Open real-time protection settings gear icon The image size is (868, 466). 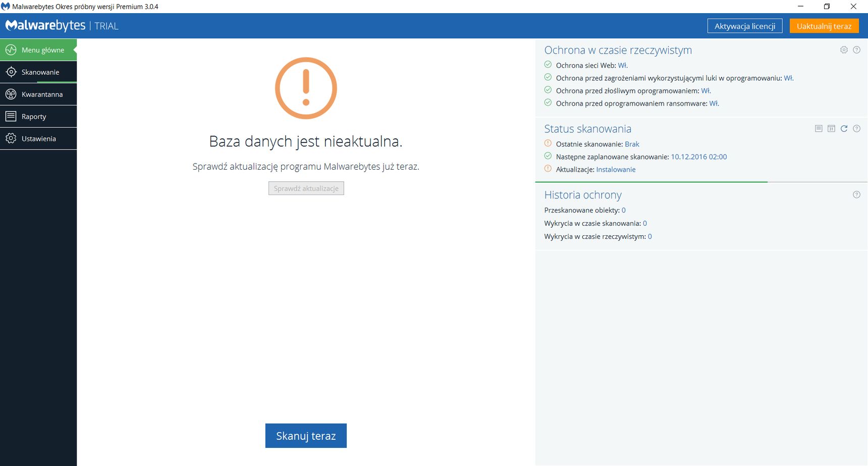tap(844, 50)
